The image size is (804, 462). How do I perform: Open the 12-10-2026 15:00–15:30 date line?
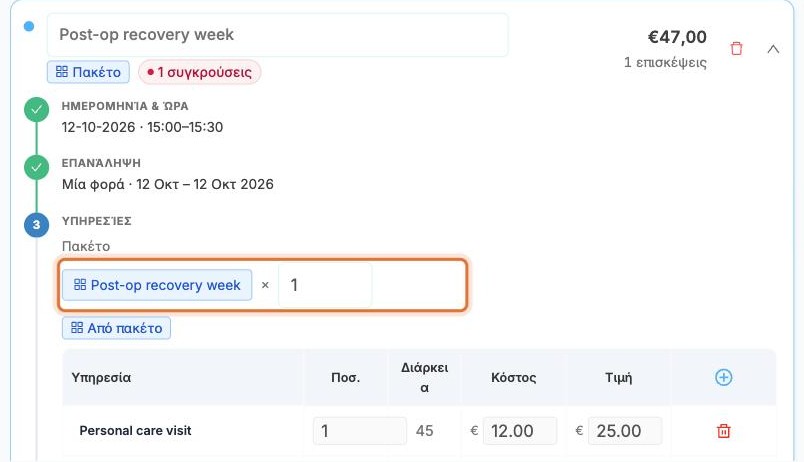[x=143, y=127]
